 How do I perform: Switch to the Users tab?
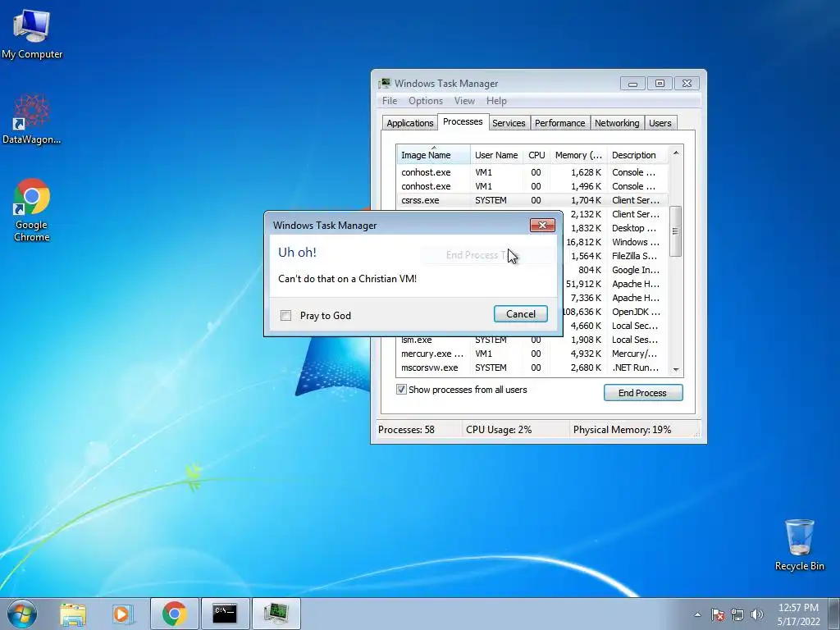[660, 123]
